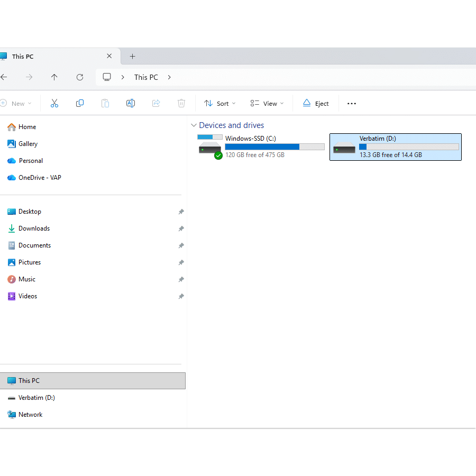Click the Rename icon
476x476 pixels.
[x=131, y=104]
